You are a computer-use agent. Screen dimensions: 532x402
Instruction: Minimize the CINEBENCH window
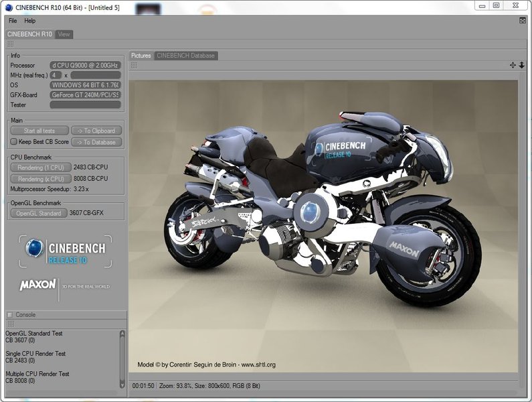(482, 5)
